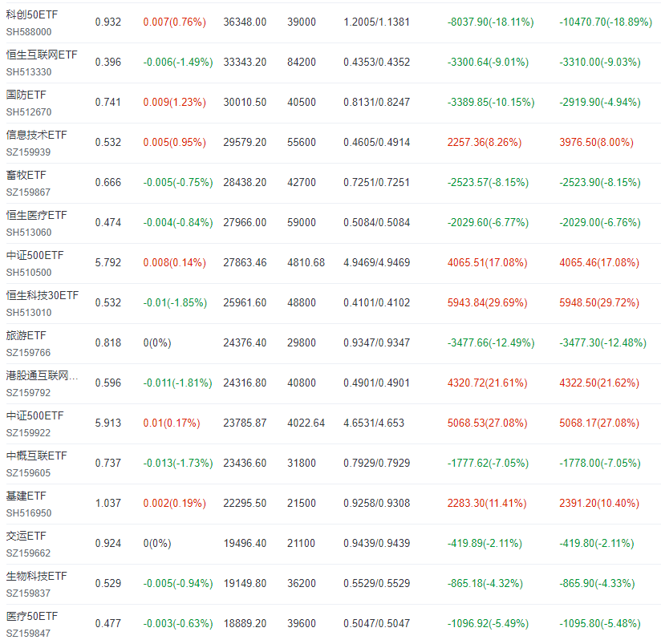Screen dimensions: 661x644
Task: Click change value 0.007(0.76%)
Action: pyautogui.click(x=175, y=22)
